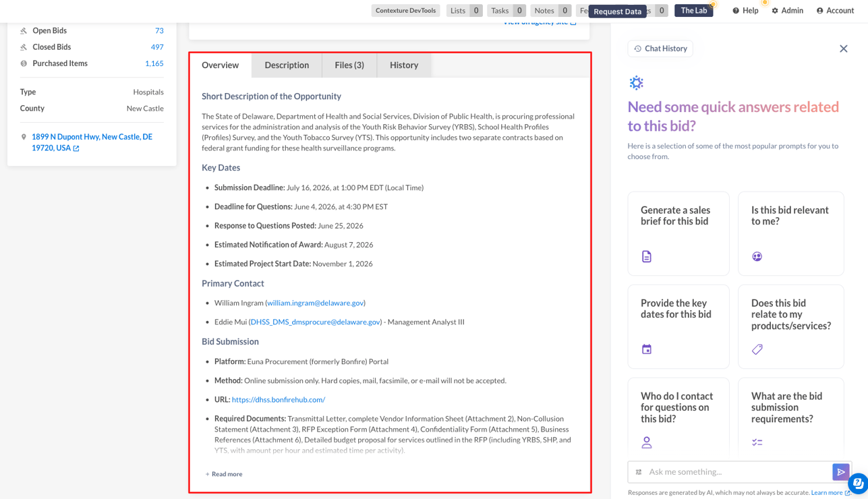
Task: View the 1,165 purchased items
Action: 154,63
